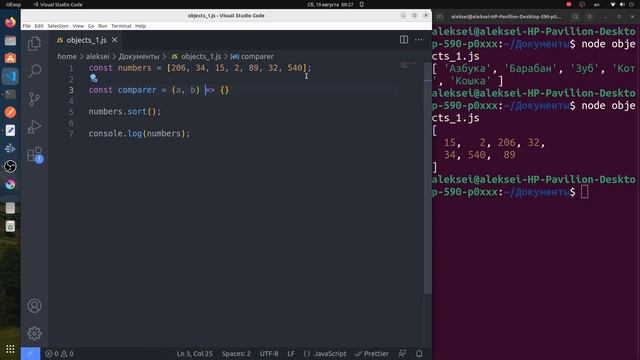Image resolution: width=640 pixels, height=360 pixels.
Task: Open the Manage gear menu
Action: [34, 333]
